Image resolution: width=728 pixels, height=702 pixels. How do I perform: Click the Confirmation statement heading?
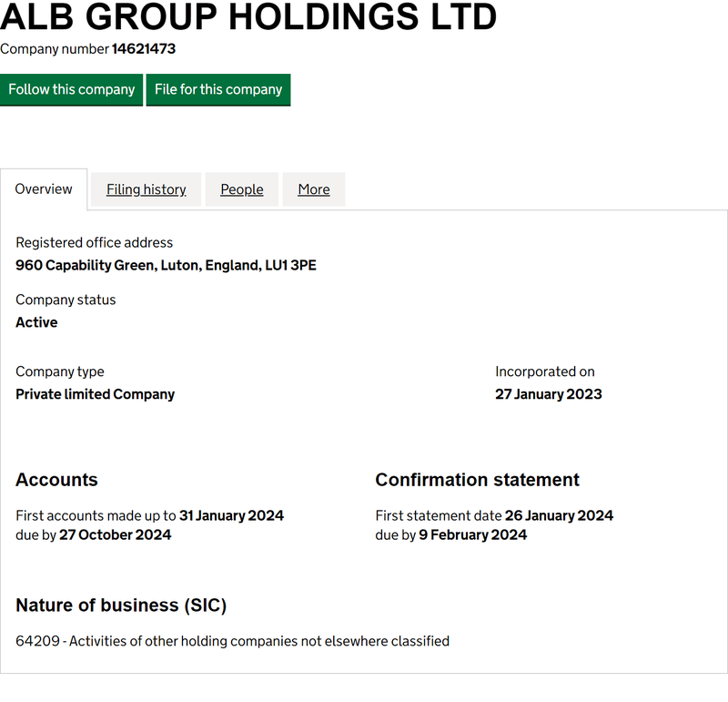coord(477,480)
